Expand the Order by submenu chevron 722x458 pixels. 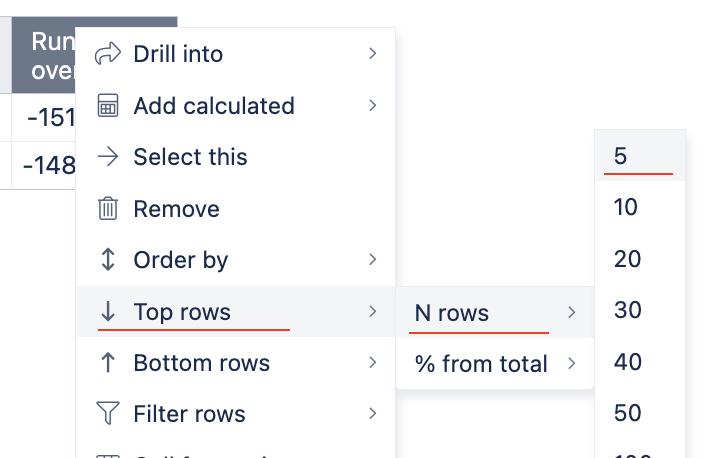(373, 260)
